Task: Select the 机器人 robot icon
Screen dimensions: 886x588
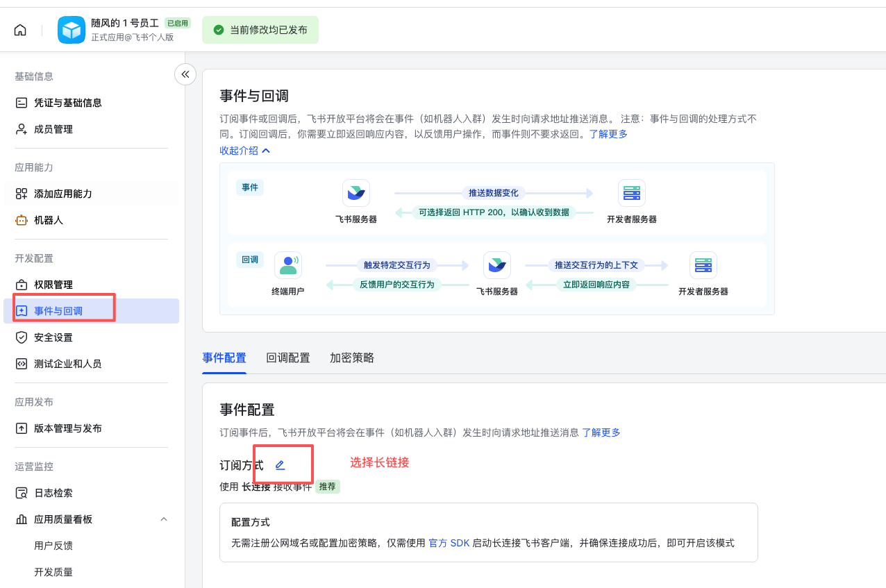Action: pos(22,220)
